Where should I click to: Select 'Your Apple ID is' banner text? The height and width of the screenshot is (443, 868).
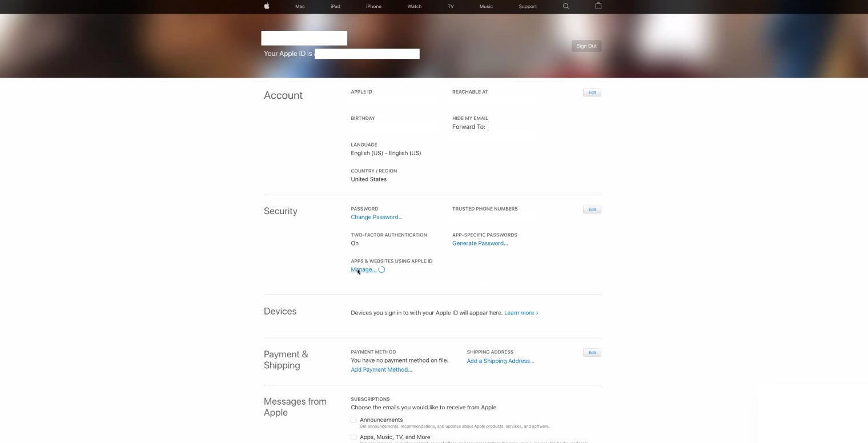(x=288, y=54)
